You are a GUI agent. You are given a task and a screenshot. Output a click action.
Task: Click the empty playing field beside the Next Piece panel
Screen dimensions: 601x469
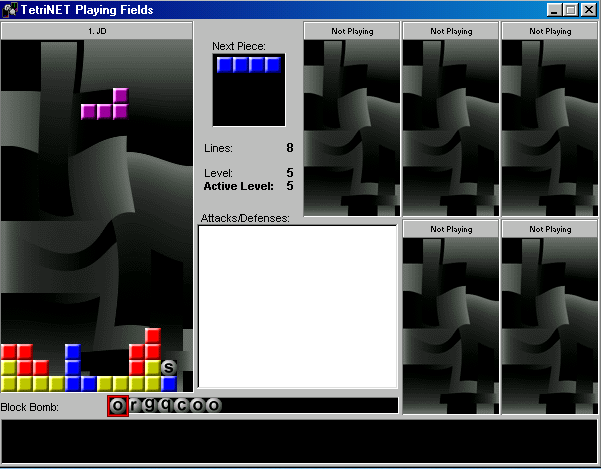point(351,128)
